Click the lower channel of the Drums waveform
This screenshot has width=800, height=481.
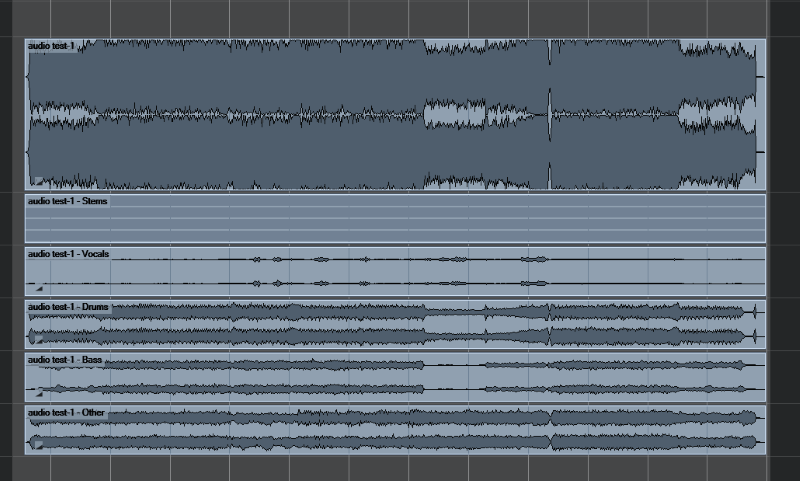(x=300, y=335)
